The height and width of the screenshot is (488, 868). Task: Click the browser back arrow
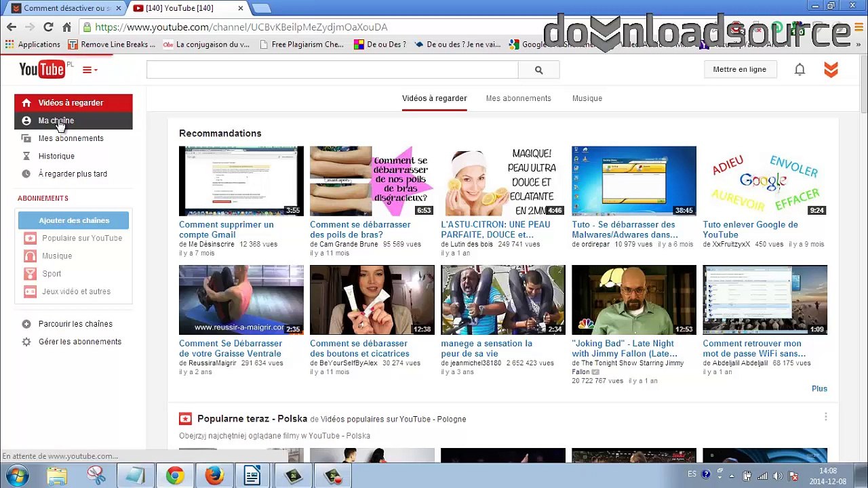coord(12,27)
